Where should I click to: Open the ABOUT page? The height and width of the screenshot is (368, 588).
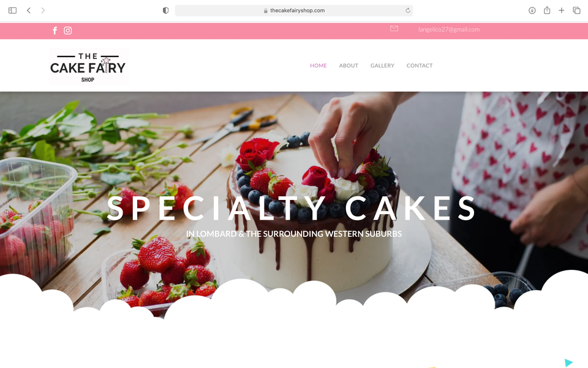click(349, 66)
